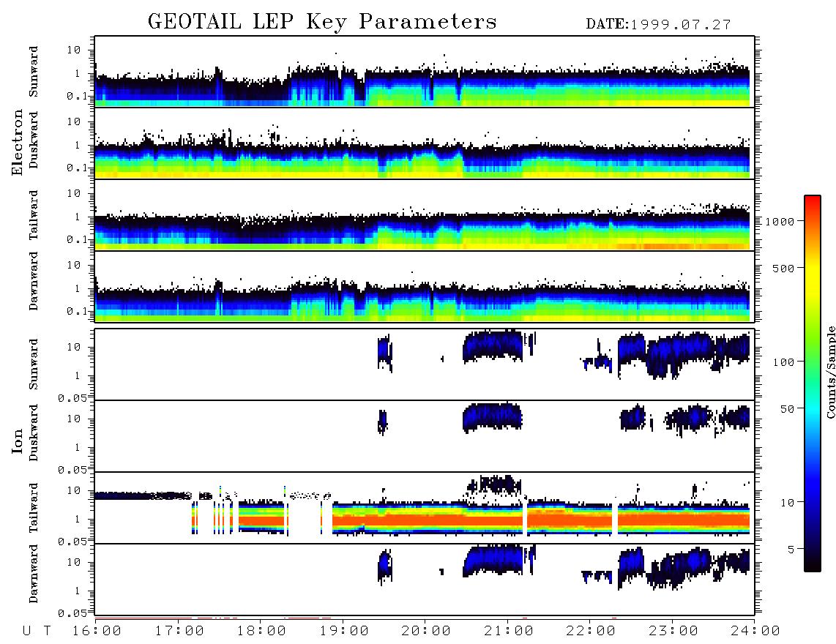Click the 23:00 time tick label
The width and height of the screenshot is (836, 644).
pyautogui.click(x=674, y=631)
